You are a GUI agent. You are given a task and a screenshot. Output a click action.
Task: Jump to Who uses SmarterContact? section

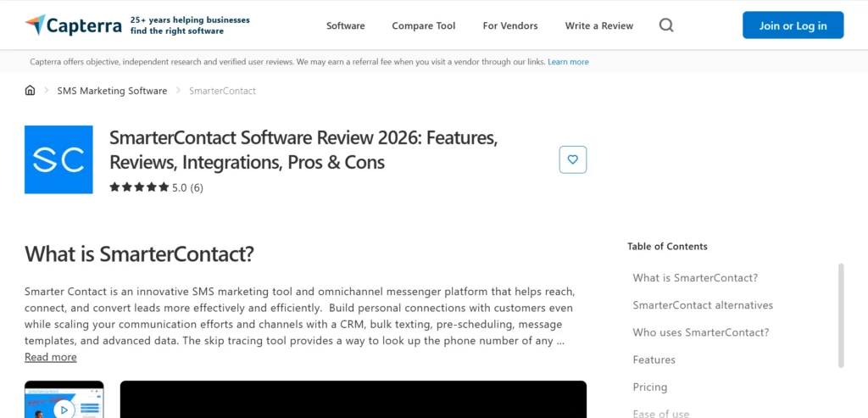pyautogui.click(x=701, y=332)
